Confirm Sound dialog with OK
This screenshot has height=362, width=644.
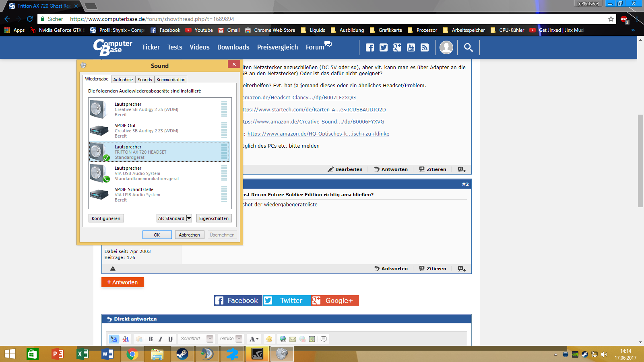(x=157, y=235)
